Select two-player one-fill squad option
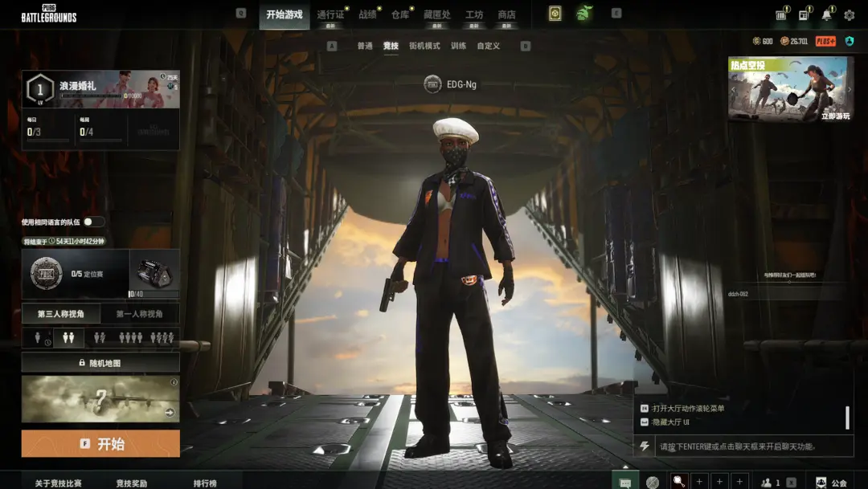868x489 pixels. click(x=100, y=337)
